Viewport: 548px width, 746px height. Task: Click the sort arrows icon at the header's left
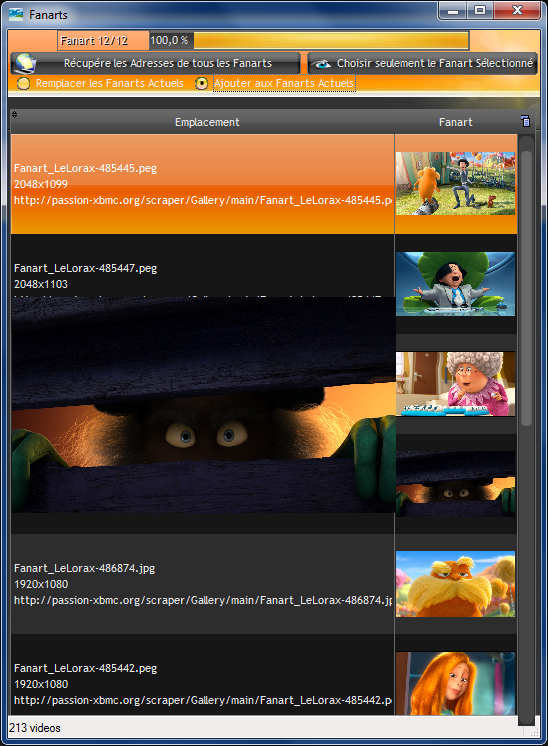pyautogui.click(x=14, y=114)
